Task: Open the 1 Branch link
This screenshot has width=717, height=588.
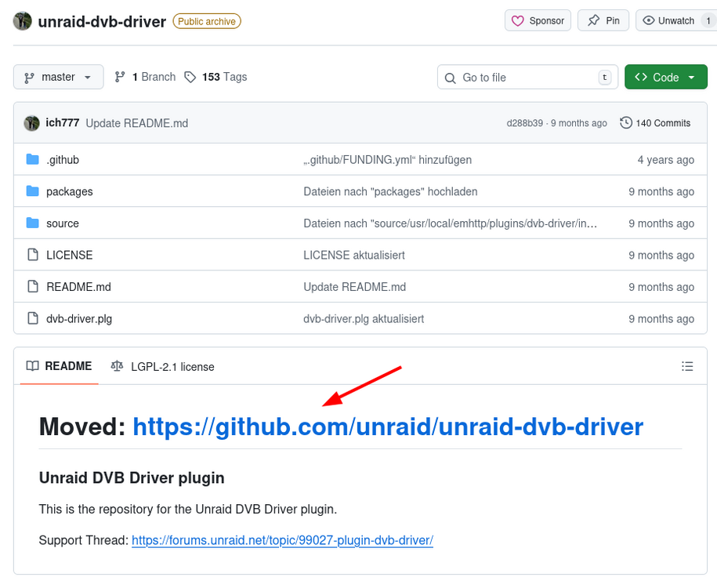Action: coord(145,77)
